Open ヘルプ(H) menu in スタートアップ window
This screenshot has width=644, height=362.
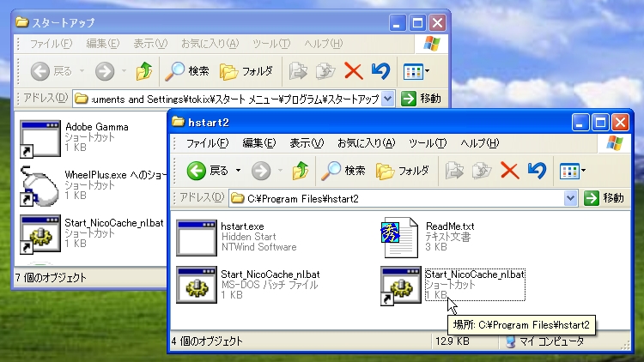[x=323, y=44]
